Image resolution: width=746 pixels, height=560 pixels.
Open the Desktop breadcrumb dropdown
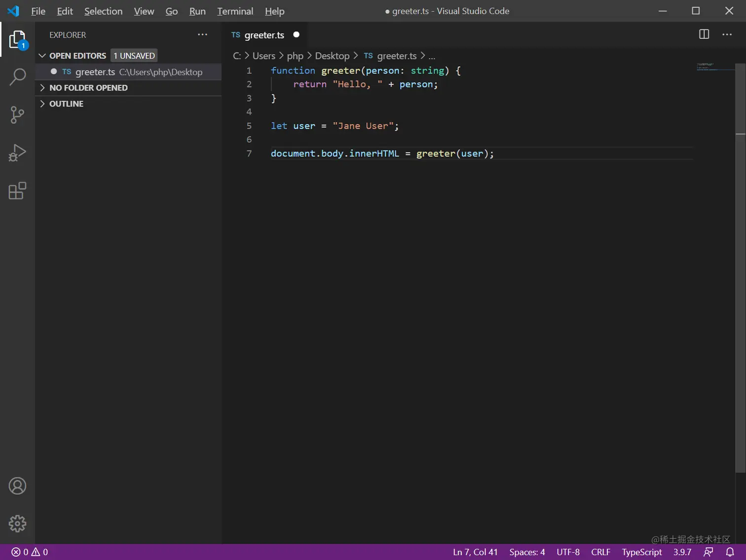coord(332,56)
